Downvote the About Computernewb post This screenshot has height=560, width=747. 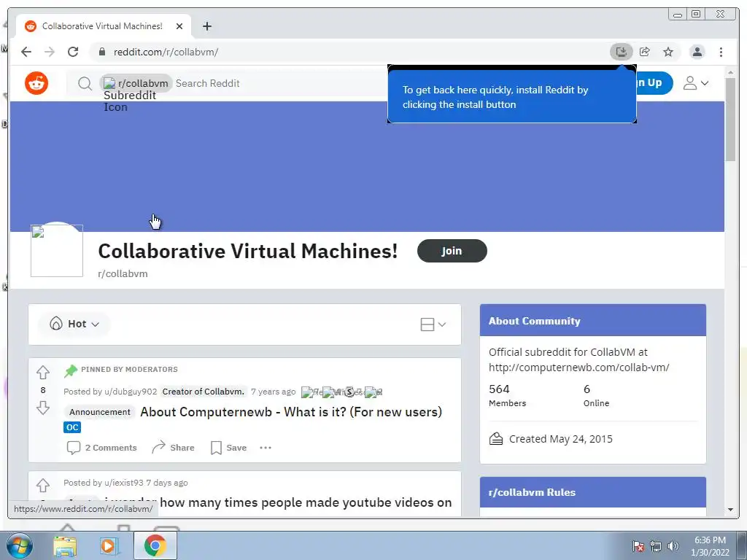click(x=43, y=408)
